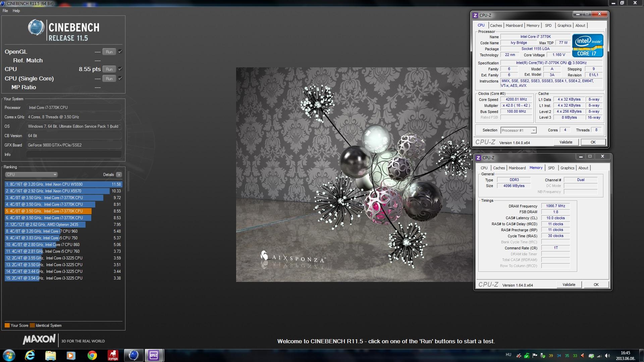This screenshot has width=644, height=362.
Task: Click the Details arrow icon in Ranking
Action: click(x=119, y=175)
